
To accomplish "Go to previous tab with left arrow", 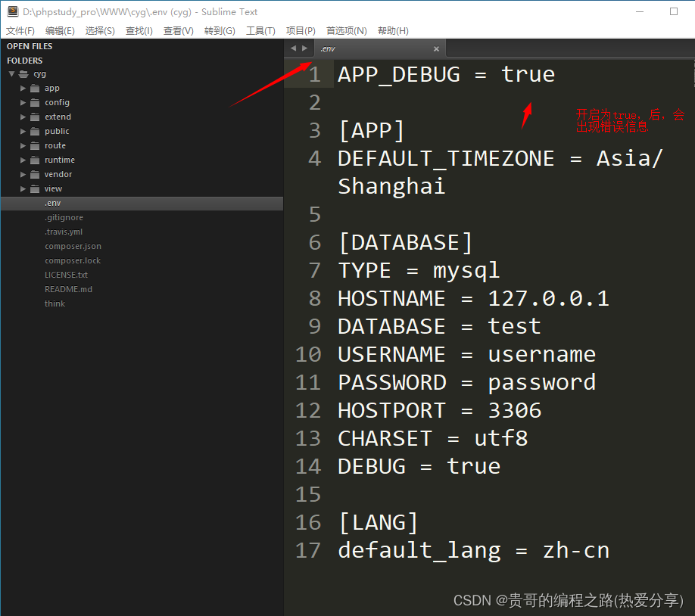I will coord(293,48).
